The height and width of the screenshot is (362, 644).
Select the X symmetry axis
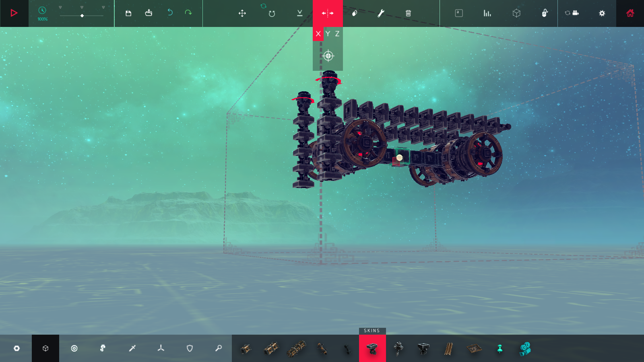tap(318, 34)
